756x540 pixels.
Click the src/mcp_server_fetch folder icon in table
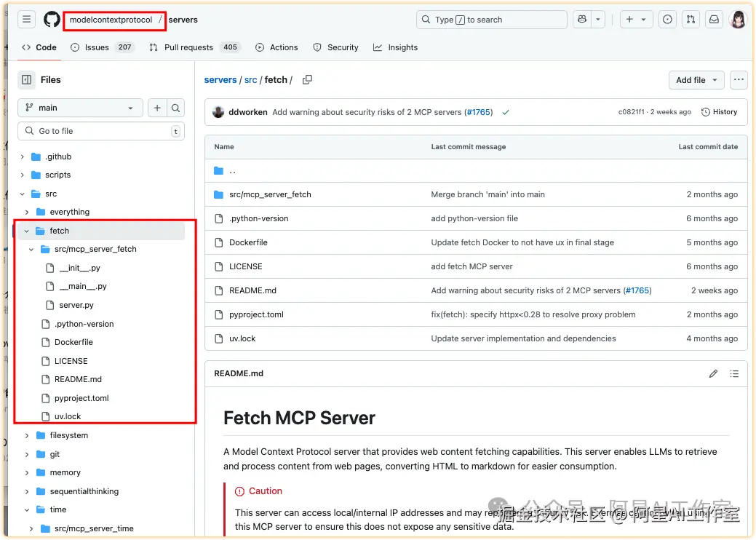[219, 195]
